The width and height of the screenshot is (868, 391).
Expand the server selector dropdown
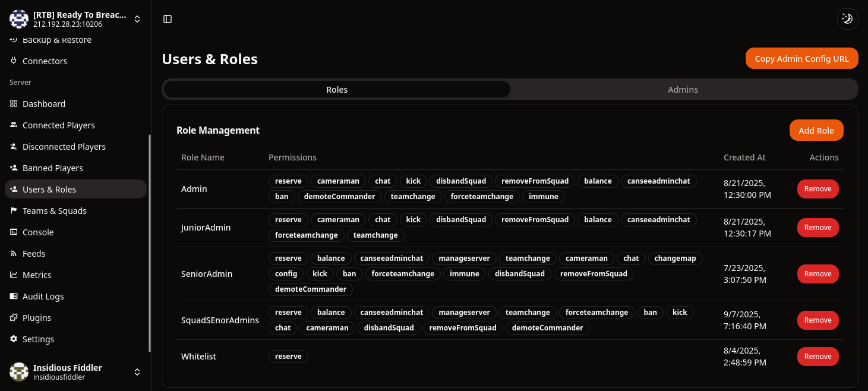[137, 19]
